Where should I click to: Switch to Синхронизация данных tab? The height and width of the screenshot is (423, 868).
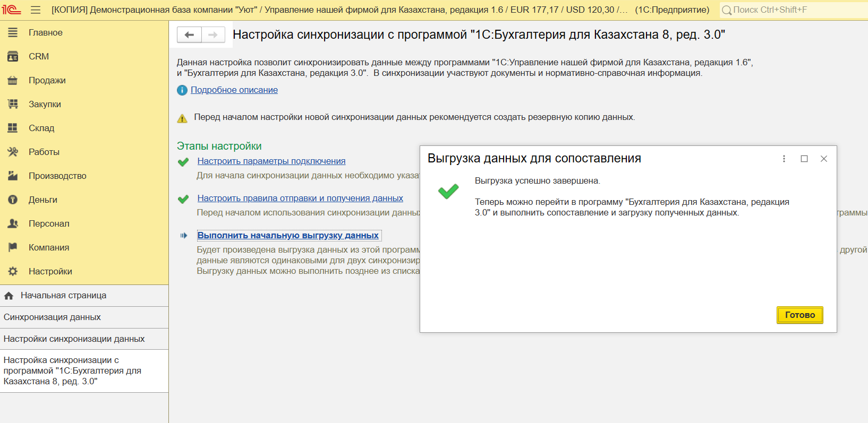(52, 317)
